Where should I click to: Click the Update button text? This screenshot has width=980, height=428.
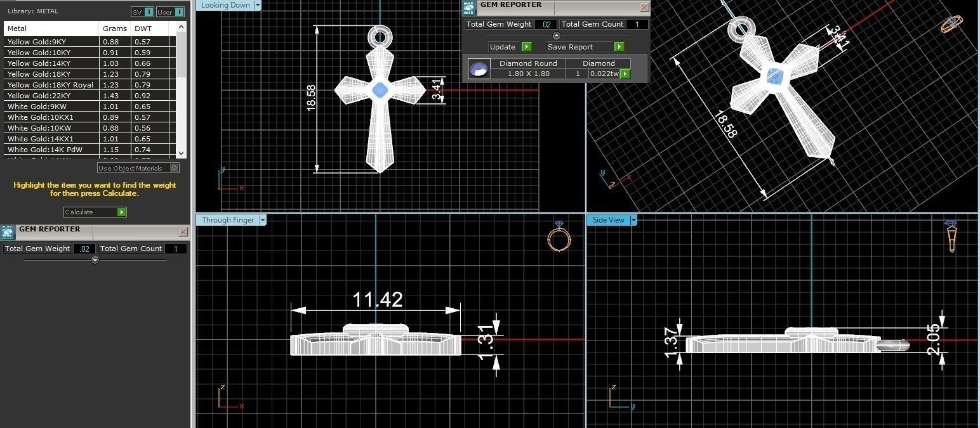pyautogui.click(x=503, y=47)
